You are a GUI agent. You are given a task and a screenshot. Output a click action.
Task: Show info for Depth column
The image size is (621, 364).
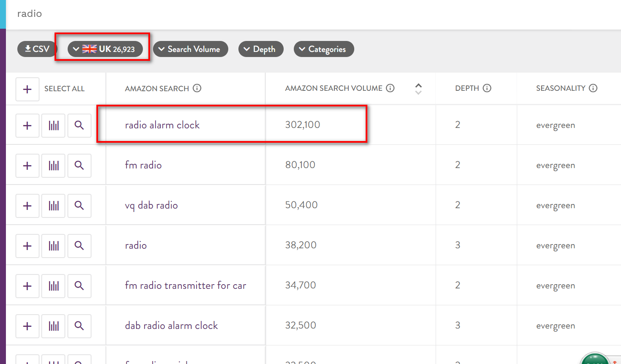tap(487, 88)
